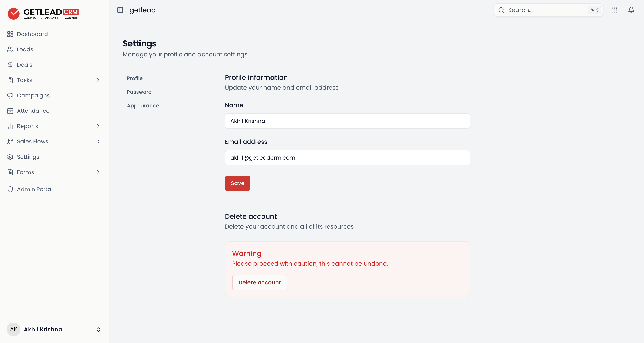This screenshot has height=343, width=644.
Task: Focus the Email address input field
Action: coord(347,158)
